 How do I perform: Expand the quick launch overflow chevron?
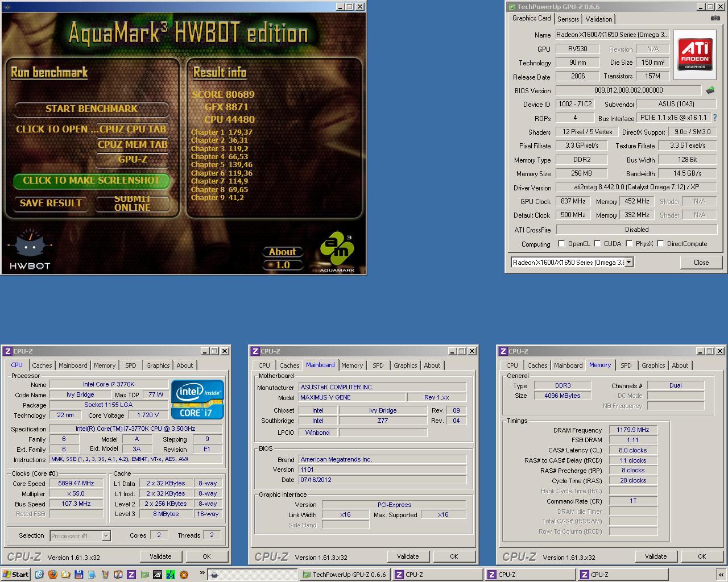pos(201,573)
